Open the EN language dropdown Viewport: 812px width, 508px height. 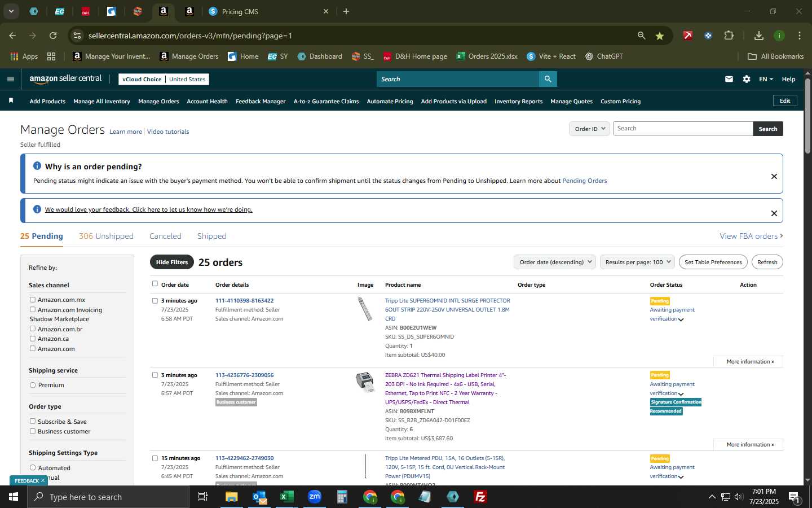tap(766, 79)
